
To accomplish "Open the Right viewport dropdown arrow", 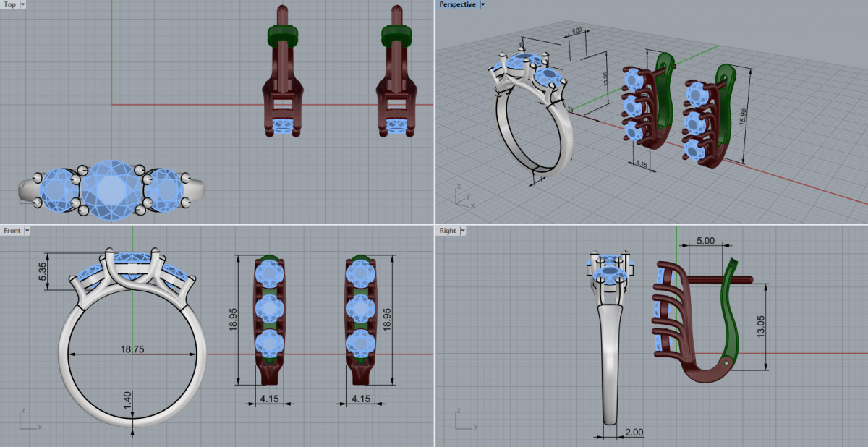I will (463, 231).
